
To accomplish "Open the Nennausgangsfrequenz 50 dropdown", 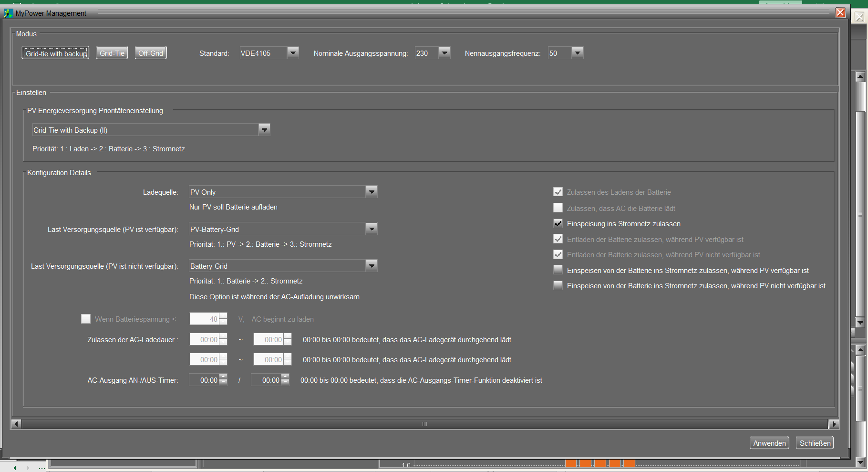I will pos(578,53).
